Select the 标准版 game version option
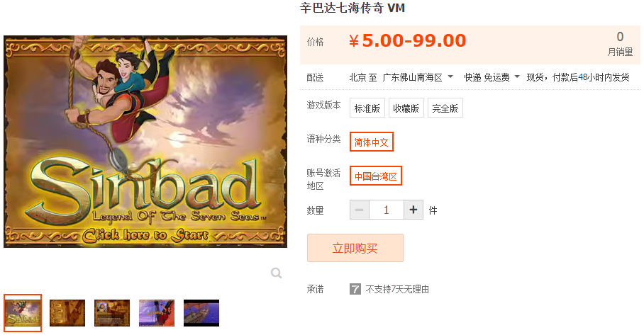The width and height of the screenshot is (644, 335). click(367, 108)
